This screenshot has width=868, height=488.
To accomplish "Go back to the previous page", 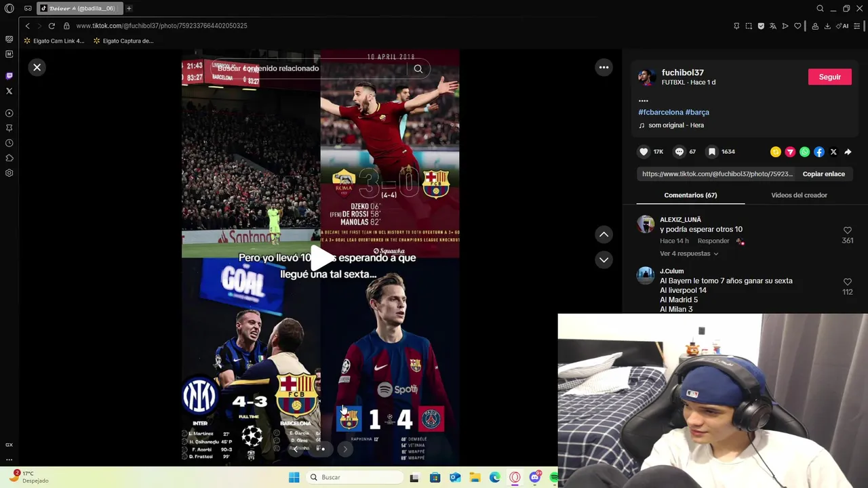I will (x=27, y=26).
